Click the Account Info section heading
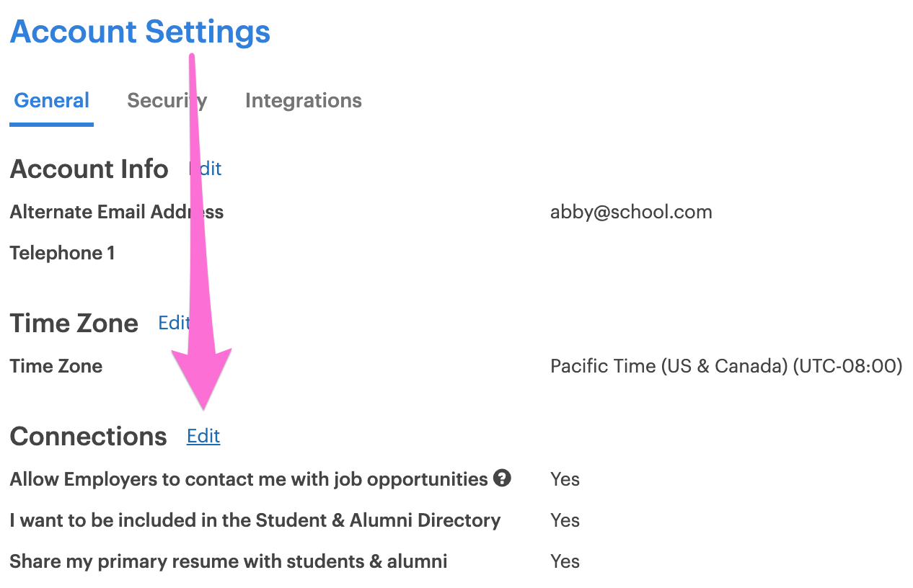 89,169
